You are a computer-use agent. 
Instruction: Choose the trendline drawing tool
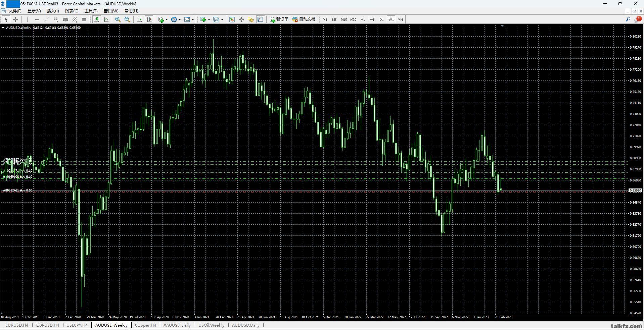coord(47,19)
